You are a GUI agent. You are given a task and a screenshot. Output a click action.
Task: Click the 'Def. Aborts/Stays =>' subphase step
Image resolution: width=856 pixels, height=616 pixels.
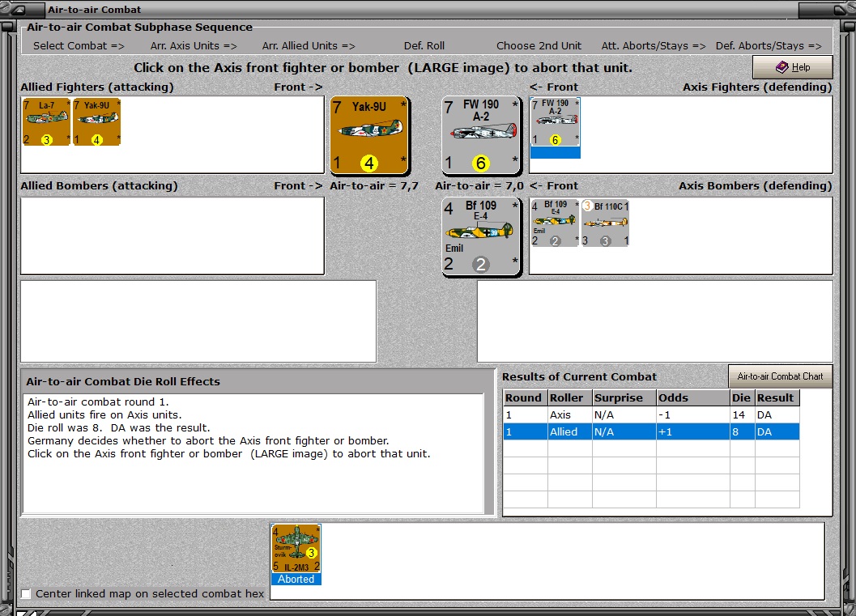pyautogui.click(x=769, y=46)
